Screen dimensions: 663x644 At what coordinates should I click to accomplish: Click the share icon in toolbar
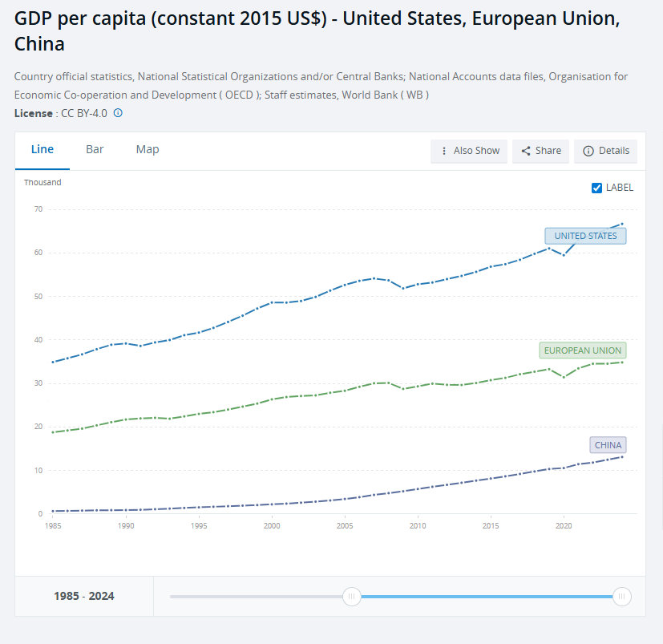point(526,151)
